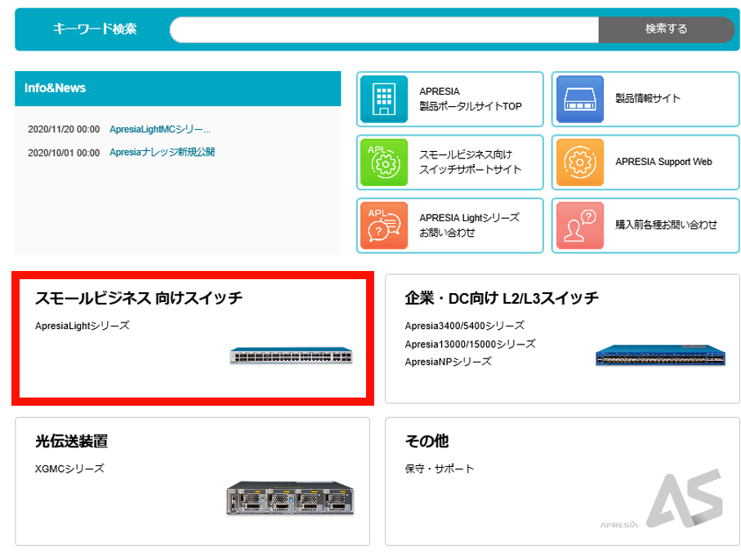
Task: Click the Info&News panel header
Action: (177, 89)
